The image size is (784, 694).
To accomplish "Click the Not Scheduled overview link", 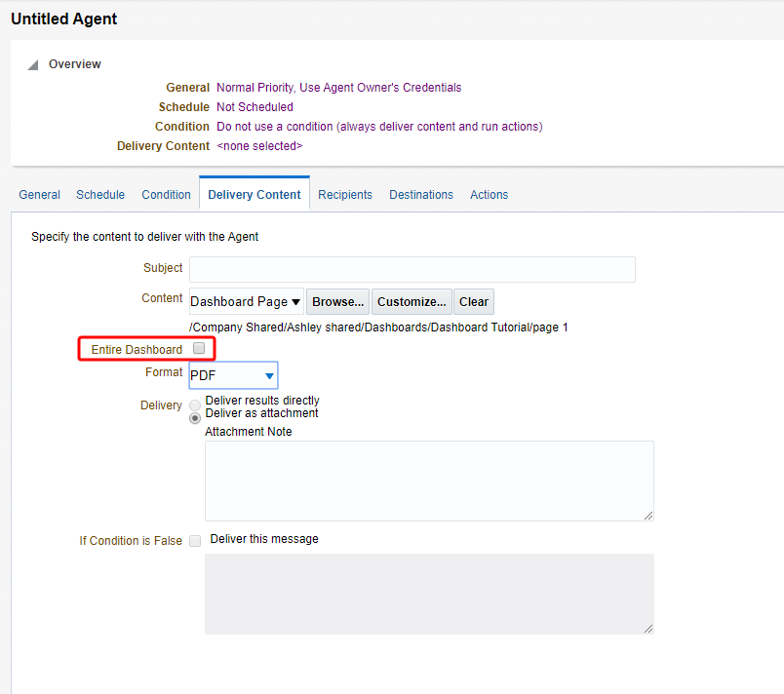I will pyautogui.click(x=255, y=107).
